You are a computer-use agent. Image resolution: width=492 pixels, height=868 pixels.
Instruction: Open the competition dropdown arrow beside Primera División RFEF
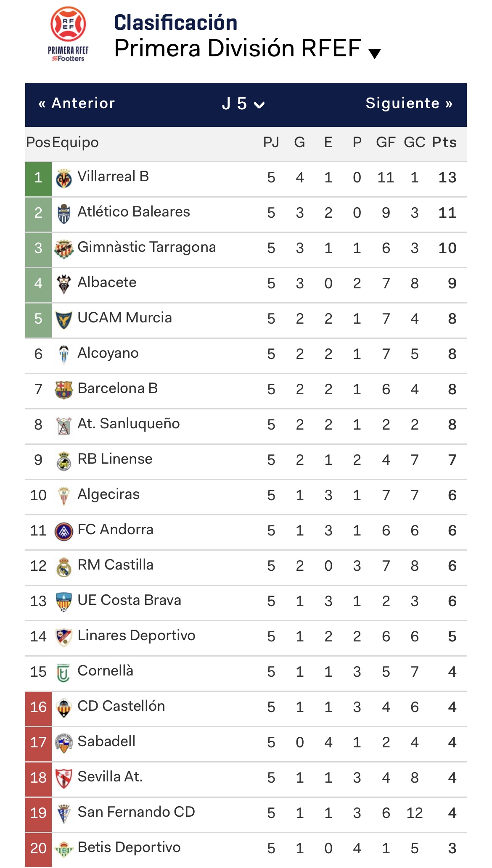pos(374,53)
